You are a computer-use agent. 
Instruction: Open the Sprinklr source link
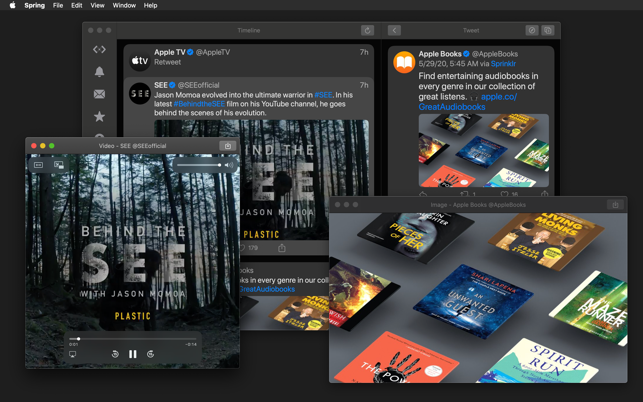pos(503,64)
